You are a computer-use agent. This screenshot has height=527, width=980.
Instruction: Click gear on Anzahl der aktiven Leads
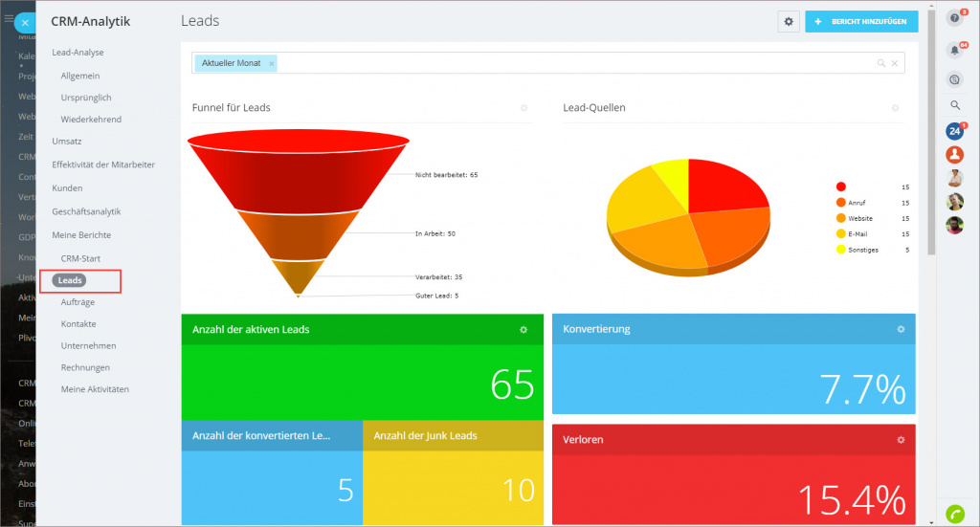(x=523, y=330)
